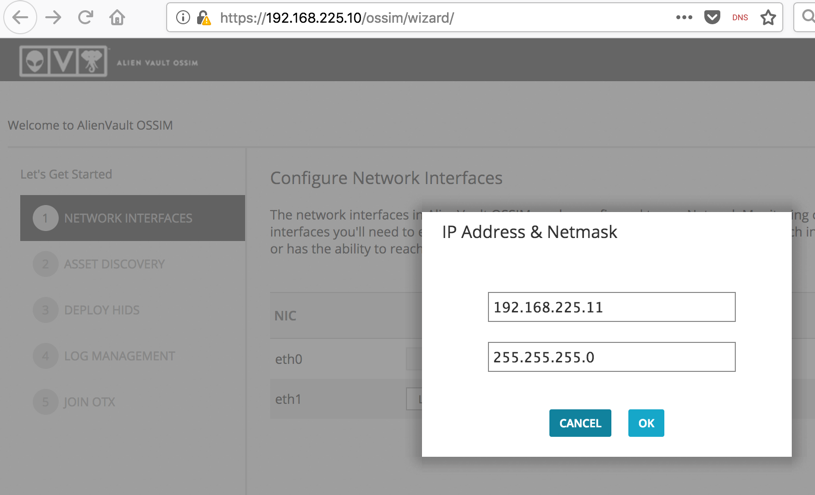Viewport: 815px width, 495px height.
Task: Click the insecure connection lock icon
Action: (x=203, y=17)
